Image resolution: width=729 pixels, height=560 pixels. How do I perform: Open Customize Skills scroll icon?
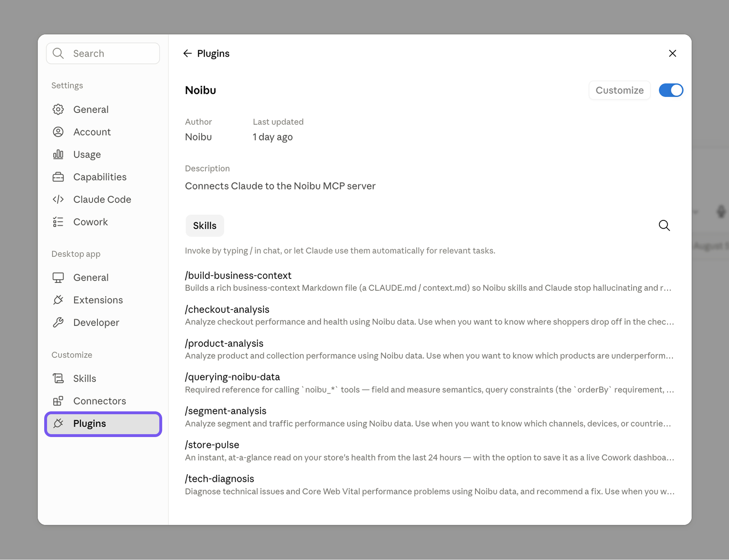[58, 378]
